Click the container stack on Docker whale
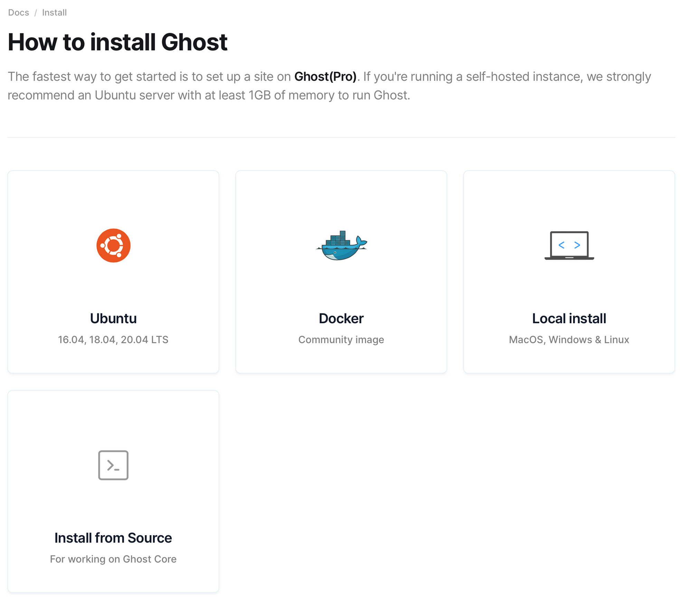This screenshot has width=691, height=616. [x=339, y=239]
